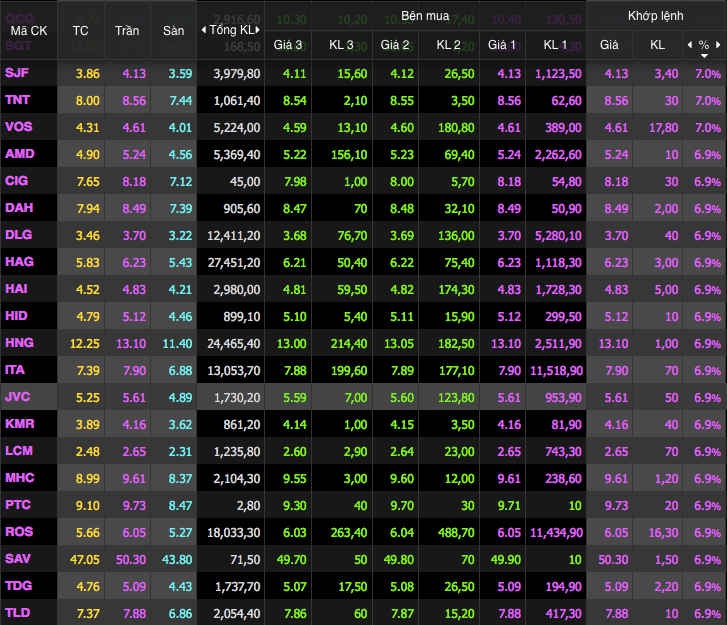Screen dimensions: 727x625
Task: Open stock symbol HAG
Action: [19, 261]
